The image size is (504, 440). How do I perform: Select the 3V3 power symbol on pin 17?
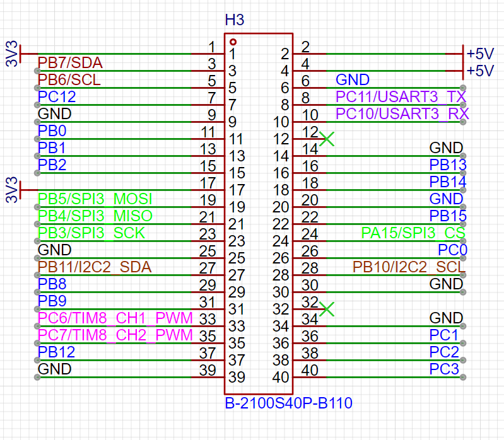pyautogui.click(x=14, y=189)
